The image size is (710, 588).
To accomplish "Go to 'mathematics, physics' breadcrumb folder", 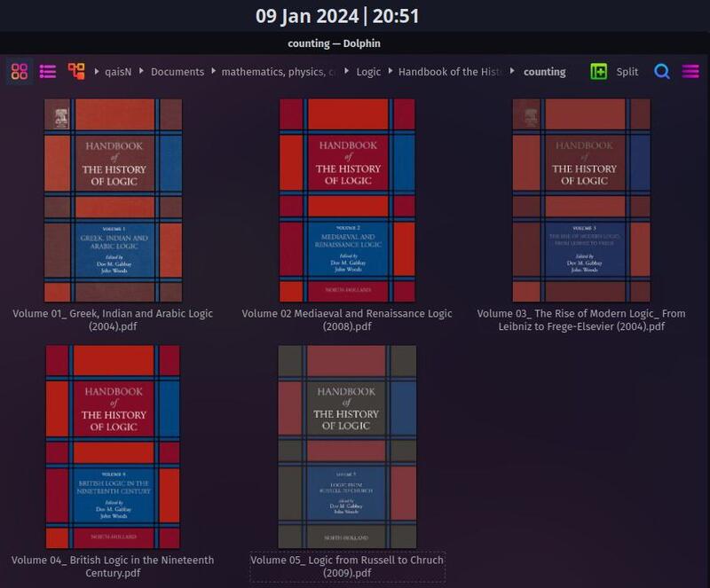I will [277, 72].
